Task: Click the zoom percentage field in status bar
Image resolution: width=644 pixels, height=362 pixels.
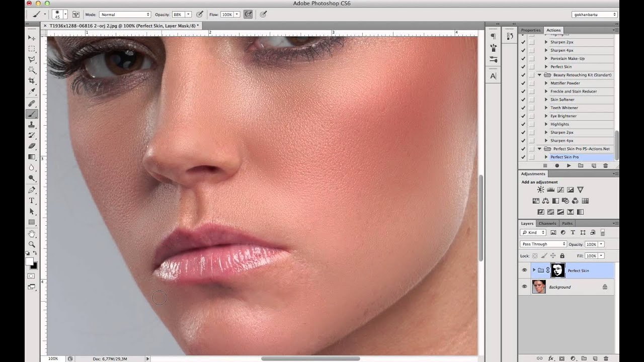Action: (x=53, y=358)
